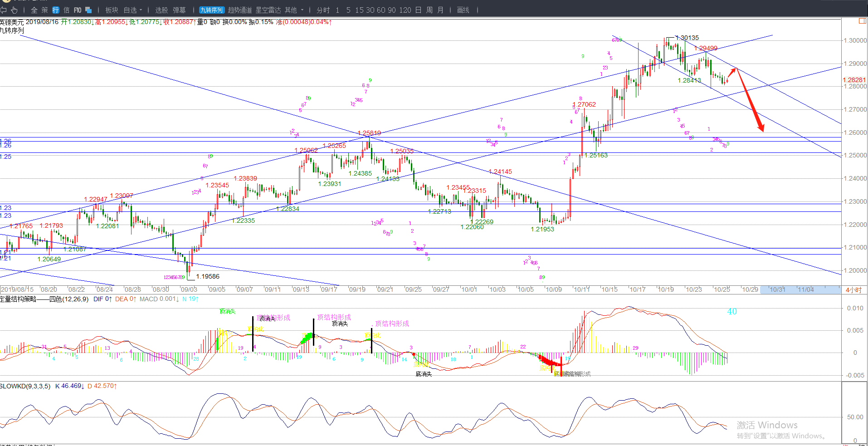
Task: Open the 选股 stock picker
Action: (161, 10)
